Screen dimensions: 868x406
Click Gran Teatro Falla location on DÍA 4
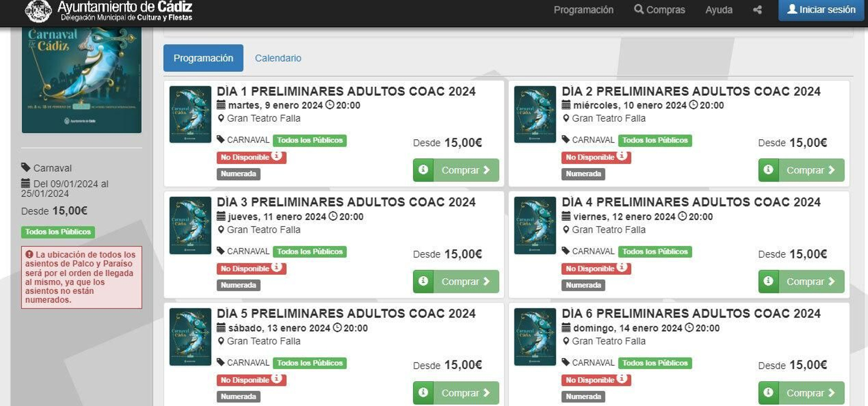(604, 230)
